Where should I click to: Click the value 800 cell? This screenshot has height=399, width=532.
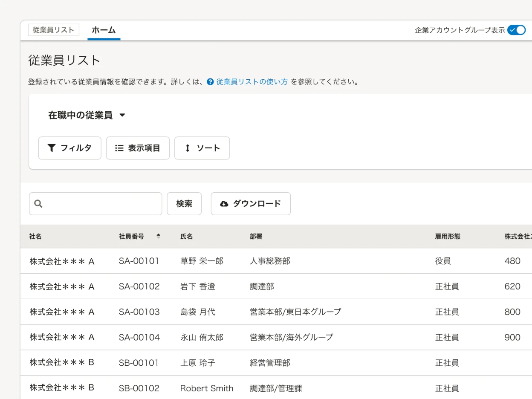click(512, 312)
